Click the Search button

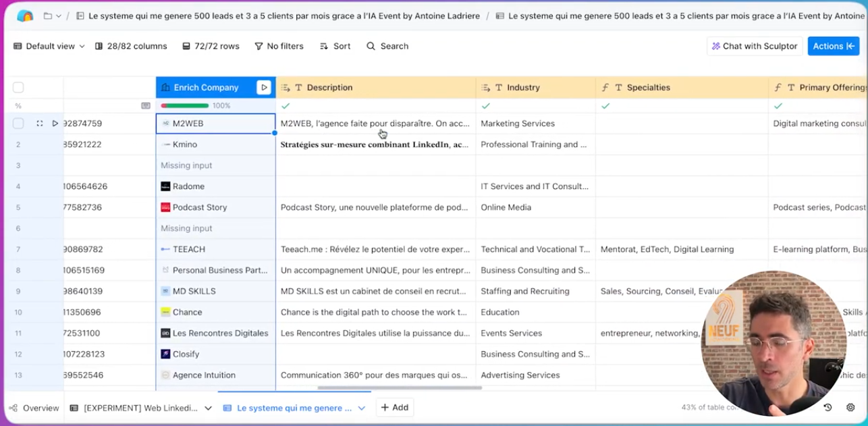coord(387,46)
